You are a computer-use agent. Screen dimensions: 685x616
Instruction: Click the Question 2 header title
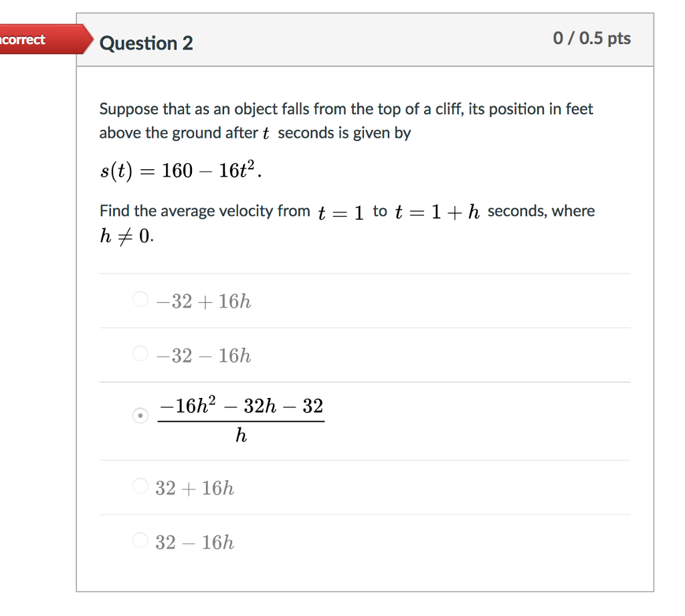click(146, 43)
